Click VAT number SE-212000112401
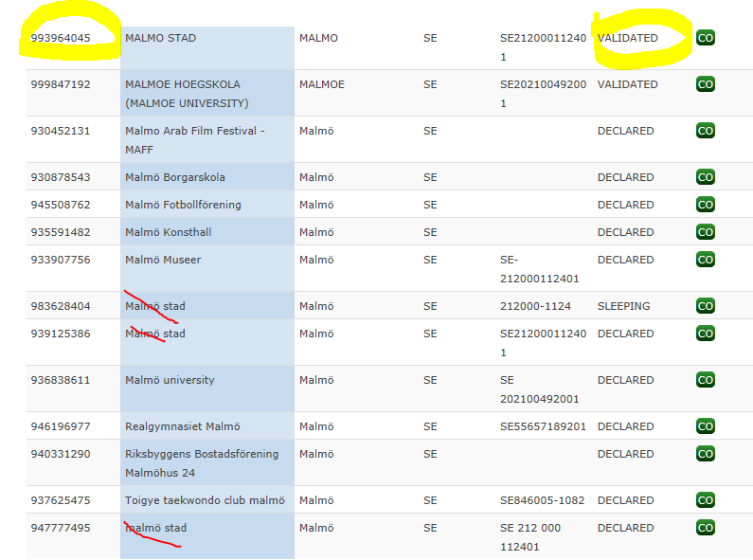 coord(540,269)
